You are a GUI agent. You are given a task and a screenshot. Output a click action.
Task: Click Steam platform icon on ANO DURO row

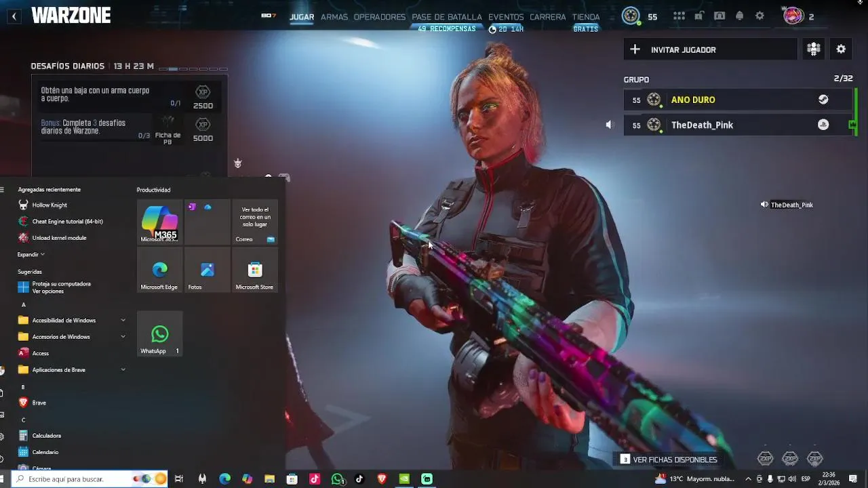click(x=823, y=100)
